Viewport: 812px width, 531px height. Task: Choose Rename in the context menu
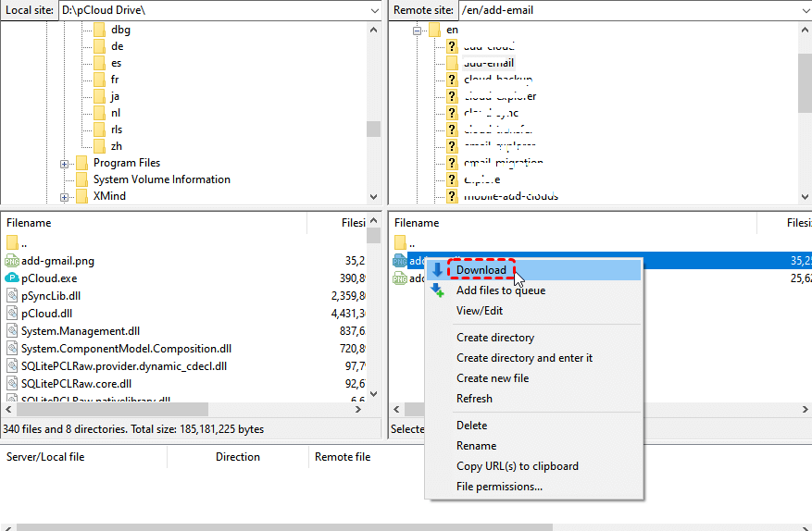pyautogui.click(x=476, y=446)
